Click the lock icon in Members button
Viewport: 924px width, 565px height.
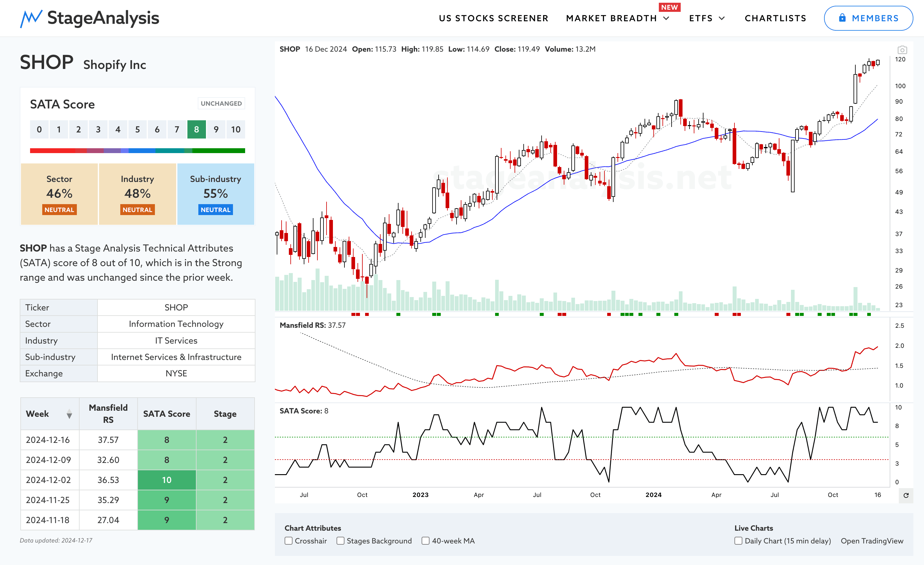click(842, 18)
